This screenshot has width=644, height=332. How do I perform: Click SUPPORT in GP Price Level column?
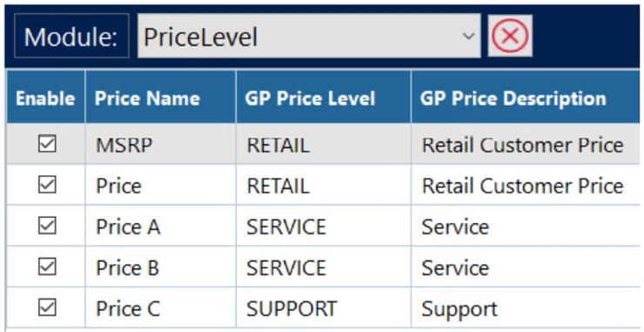[324, 308]
